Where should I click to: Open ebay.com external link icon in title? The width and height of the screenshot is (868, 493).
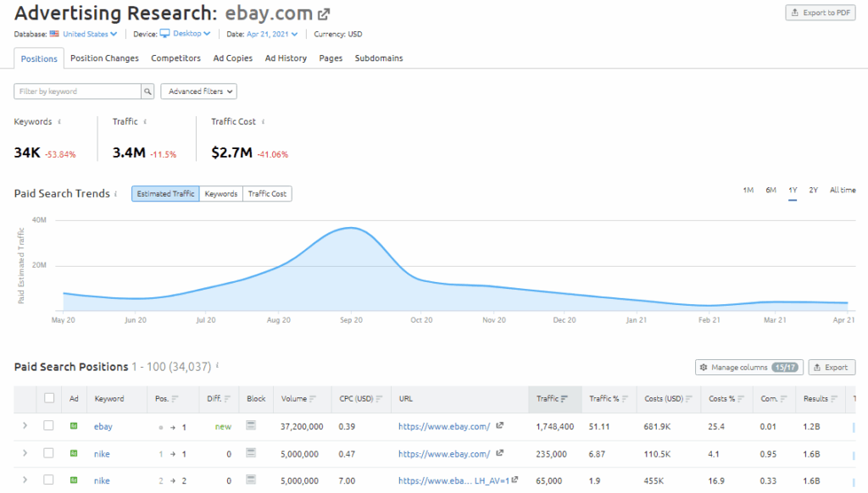pos(324,14)
